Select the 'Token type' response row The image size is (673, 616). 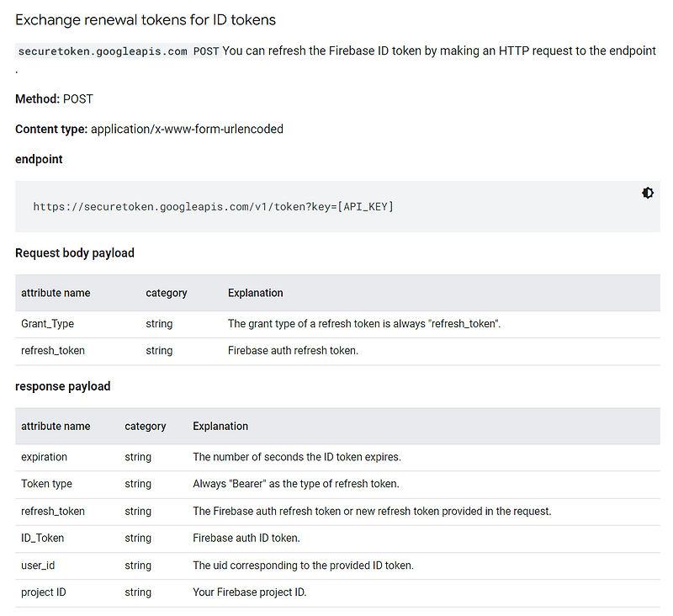point(46,484)
